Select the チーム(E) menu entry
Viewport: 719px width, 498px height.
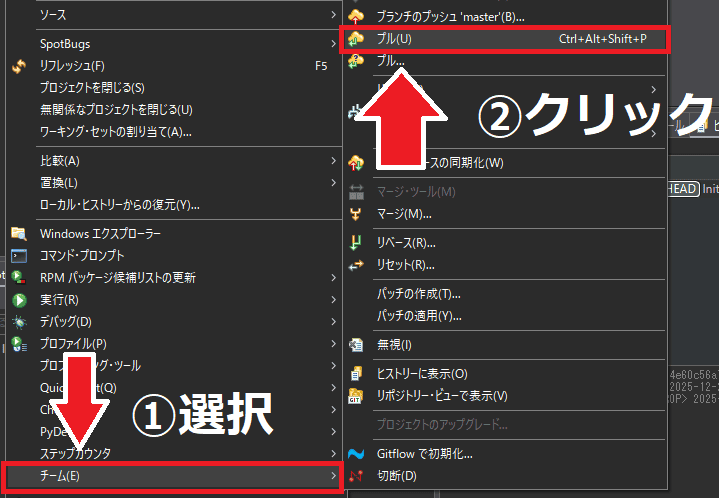pyautogui.click(x=170, y=477)
